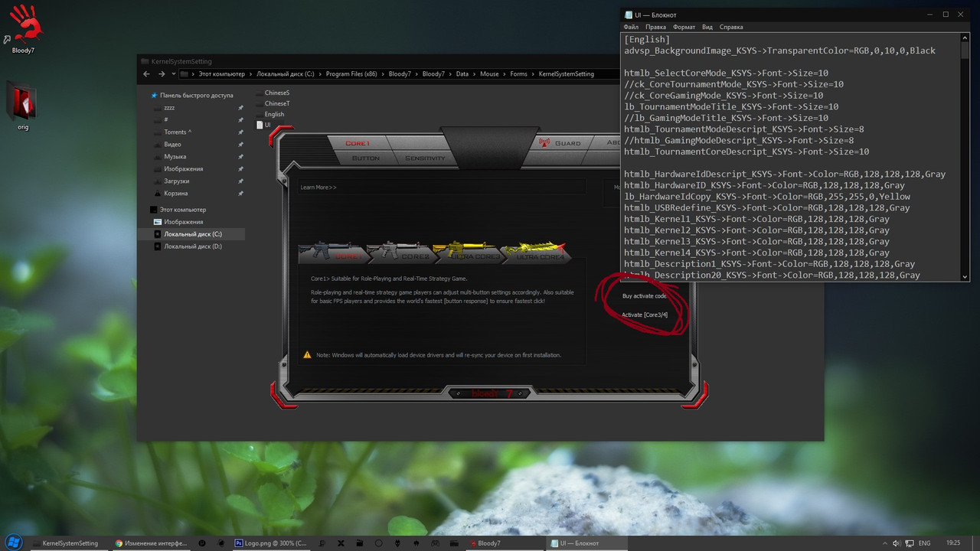Screen dimensions: 980x551
Task: Click Notepad scrollbar bottom arrow
Action: [x=965, y=277]
